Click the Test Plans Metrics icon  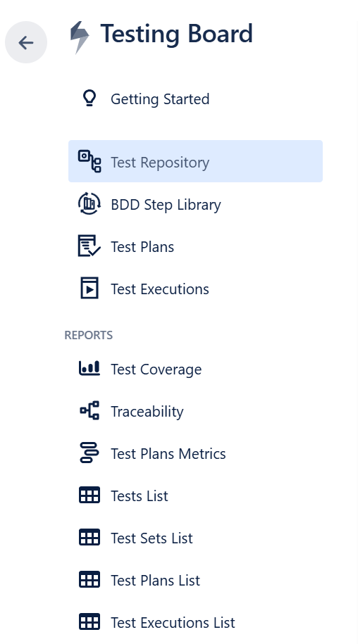tap(89, 453)
